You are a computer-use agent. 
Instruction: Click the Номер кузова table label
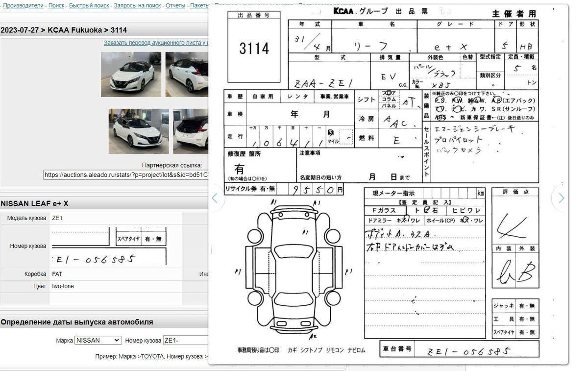(28, 246)
